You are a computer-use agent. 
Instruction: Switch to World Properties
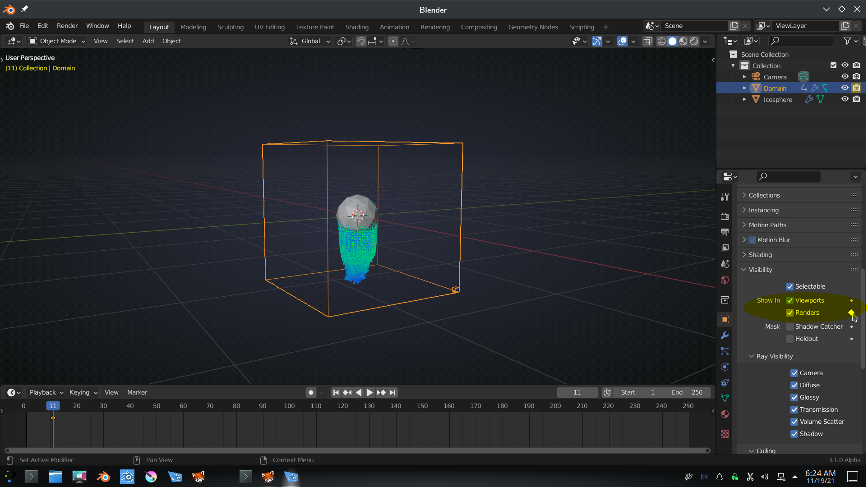point(725,280)
